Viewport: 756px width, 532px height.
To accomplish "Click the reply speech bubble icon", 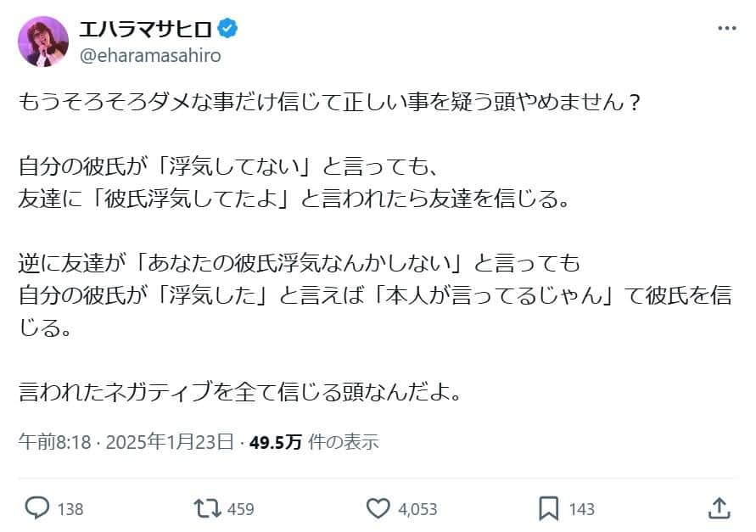I will [38, 508].
